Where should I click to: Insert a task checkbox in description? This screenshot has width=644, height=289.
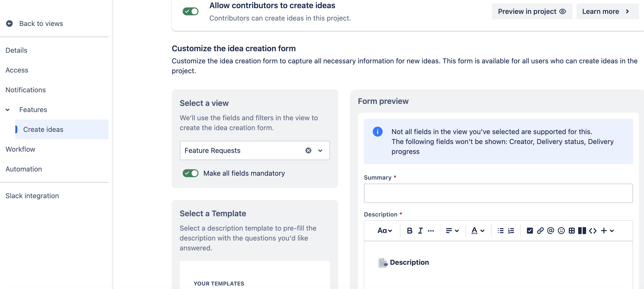[529, 231]
